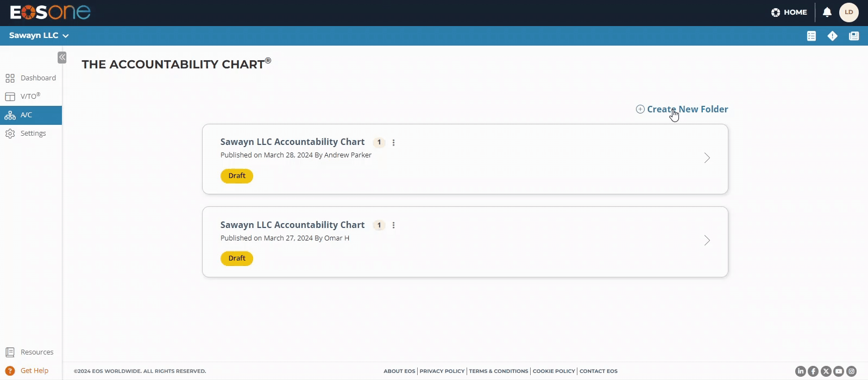Open chart published by Andrew Parker
The height and width of the screenshot is (380, 868).
click(x=465, y=159)
